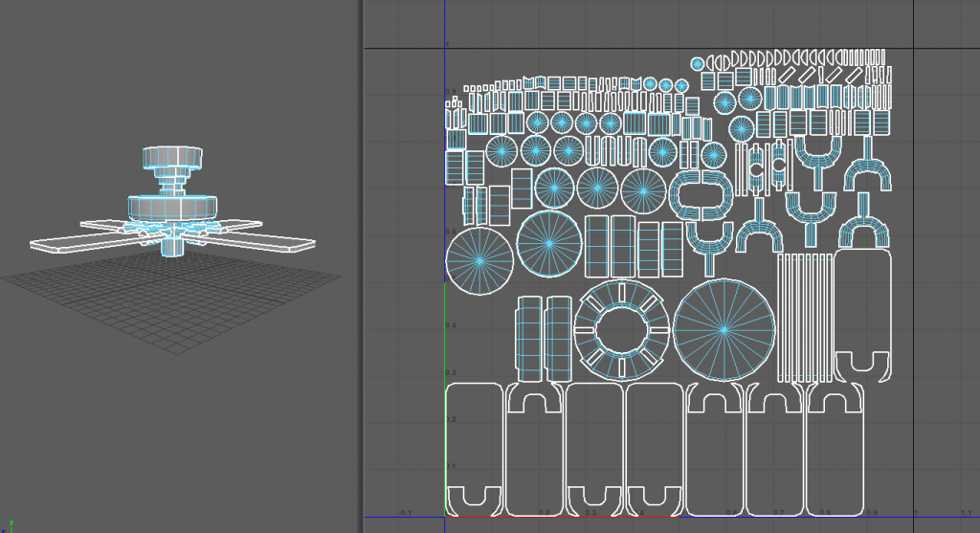
Task: Select the tall blade UV shell at far right
Action: [862, 316]
